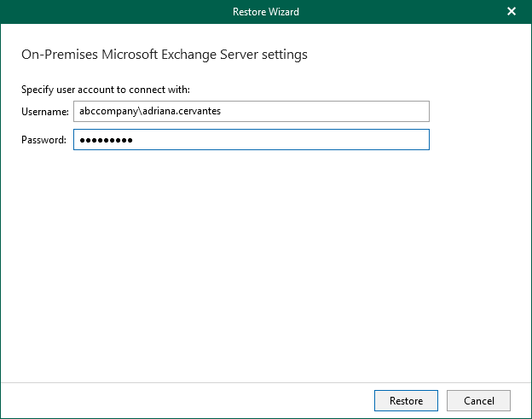Screen dimensions: 532x419
Task: Close the Restore Wizard window
Action: coord(512,12)
